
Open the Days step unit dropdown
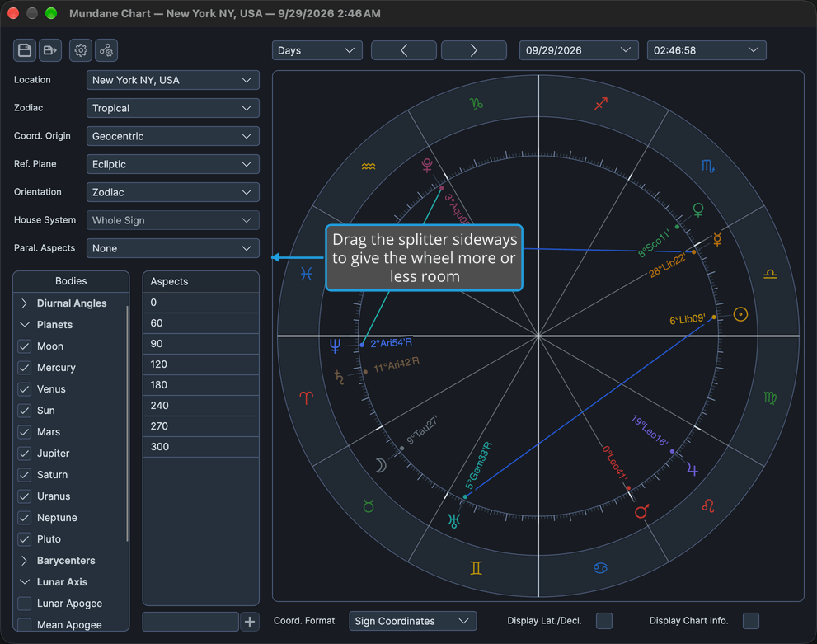[x=317, y=50]
